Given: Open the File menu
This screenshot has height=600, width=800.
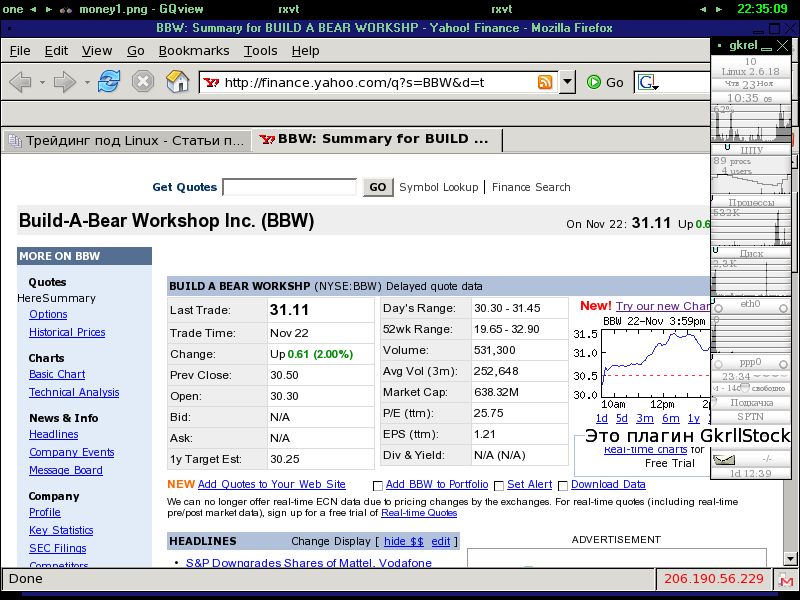Looking at the screenshot, I should [x=20, y=51].
